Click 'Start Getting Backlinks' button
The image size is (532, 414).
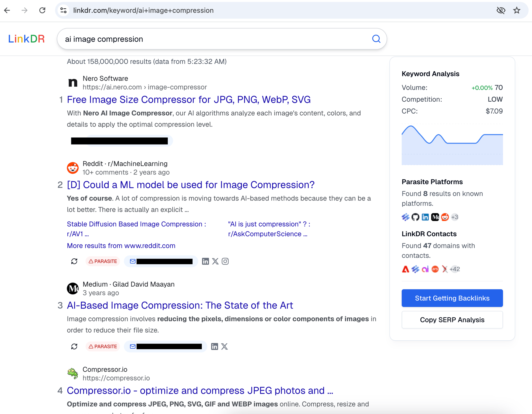pos(452,298)
